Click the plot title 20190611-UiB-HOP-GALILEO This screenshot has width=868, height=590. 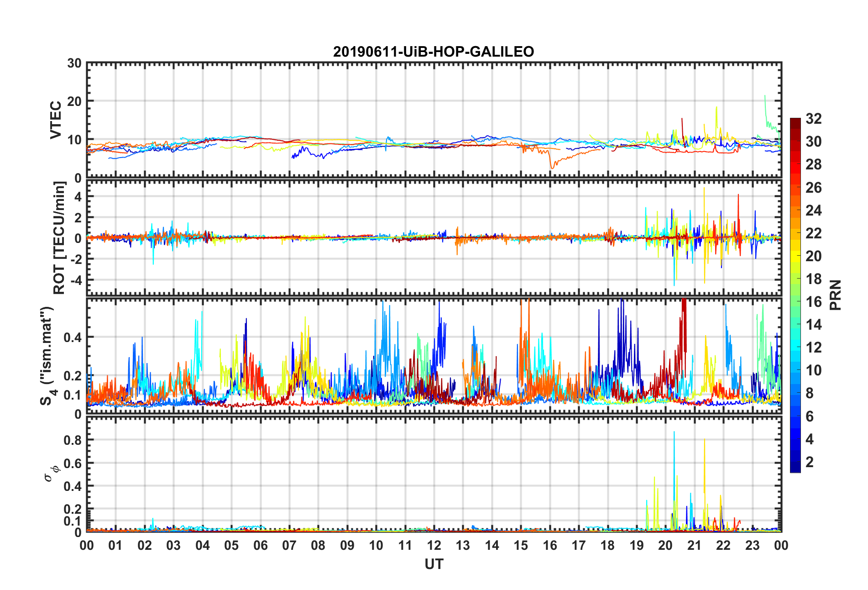tap(434, 52)
